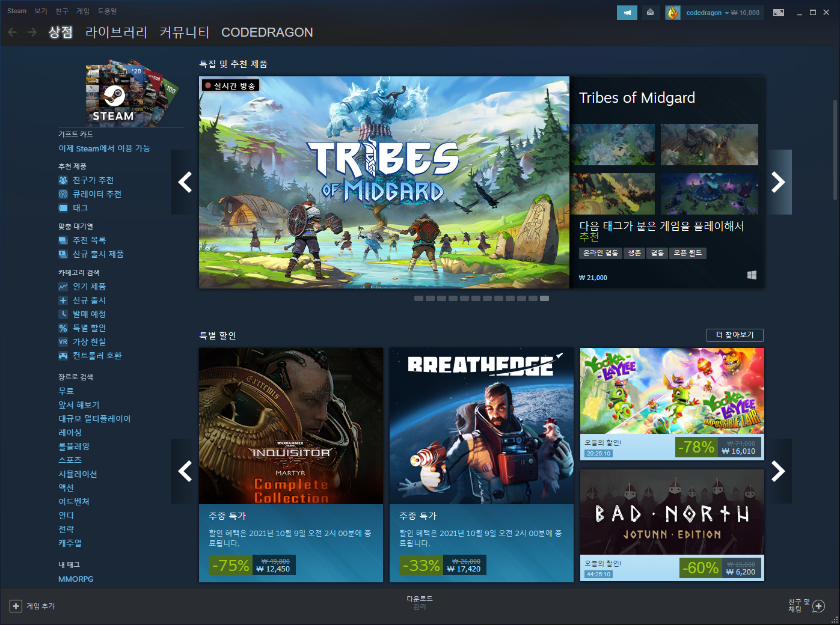840x625 pixels.
Task: Click the 추천 목록 queue icon
Action: (63, 240)
